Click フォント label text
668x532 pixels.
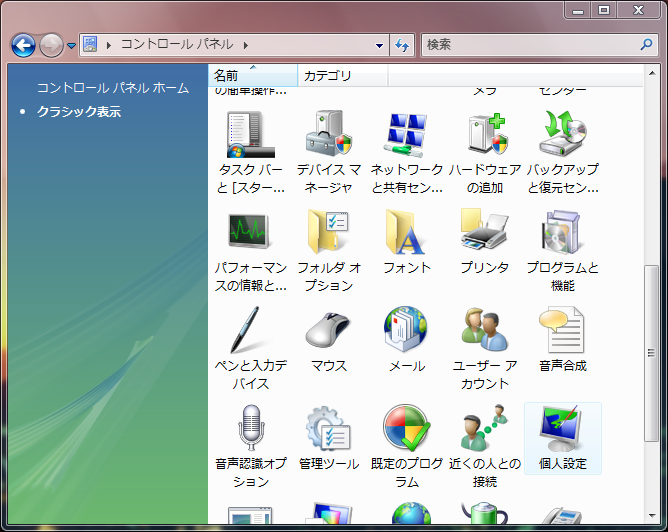[407, 267]
